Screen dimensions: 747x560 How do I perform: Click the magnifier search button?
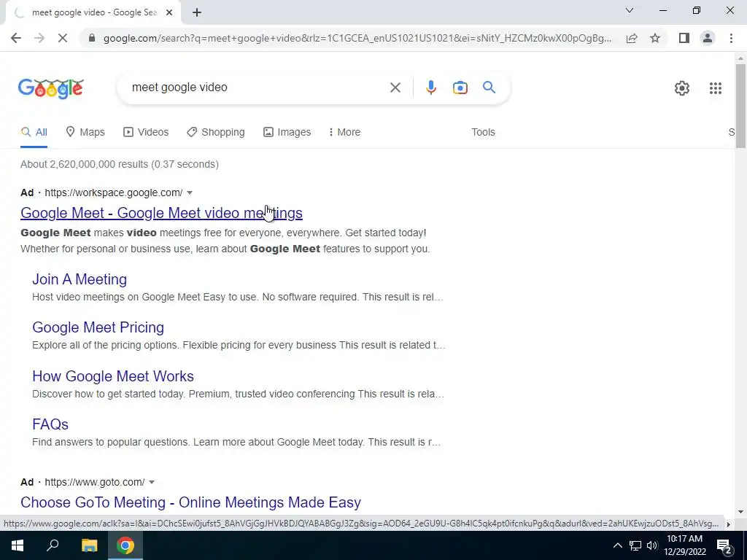489,87
